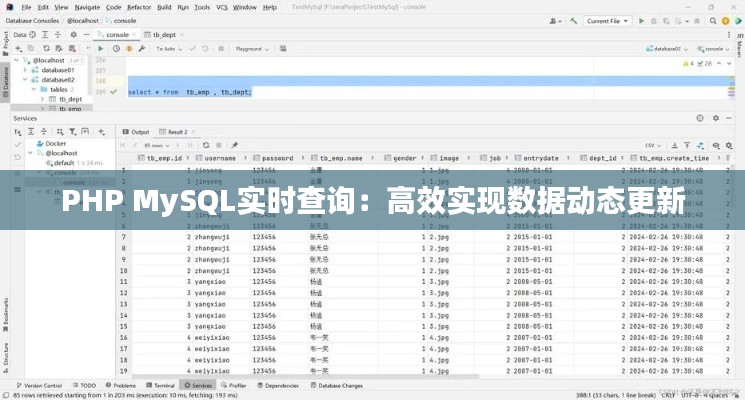Export result data download icon
Image resolution: width=745 pixels, height=400 pixels.
tap(674, 145)
